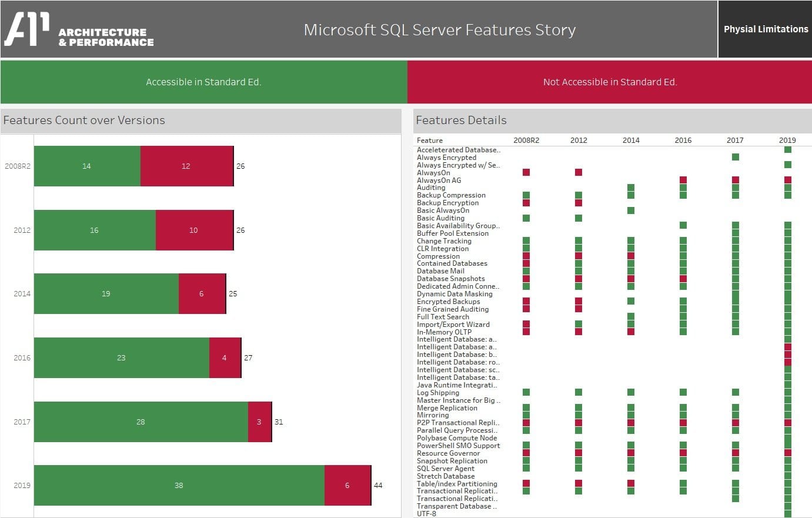This screenshot has width=812, height=518.
Task: Open the Physial Limitations view
Action: [x=765, y=29]
